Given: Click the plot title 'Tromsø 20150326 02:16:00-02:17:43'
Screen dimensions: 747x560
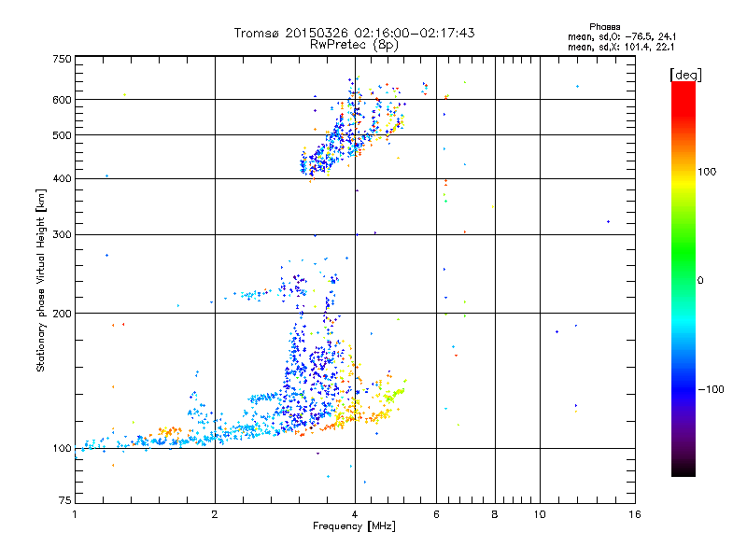Looking at the screenshot, I should [354, 33].
